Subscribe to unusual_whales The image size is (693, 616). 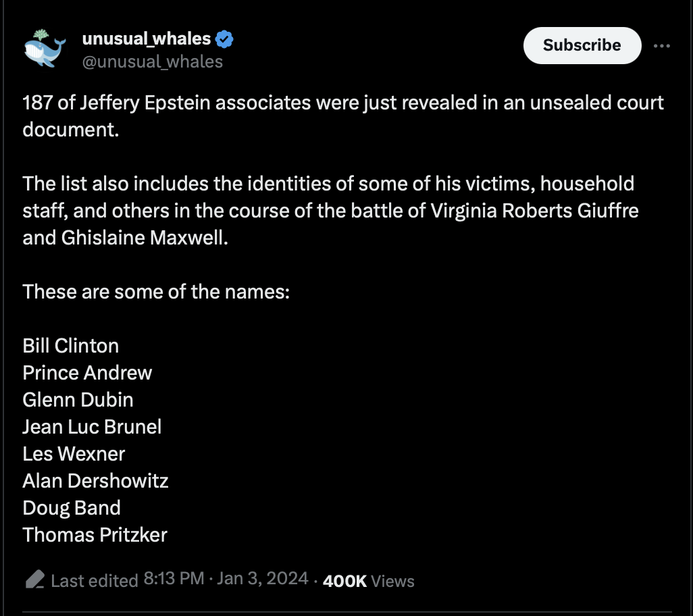582,45
